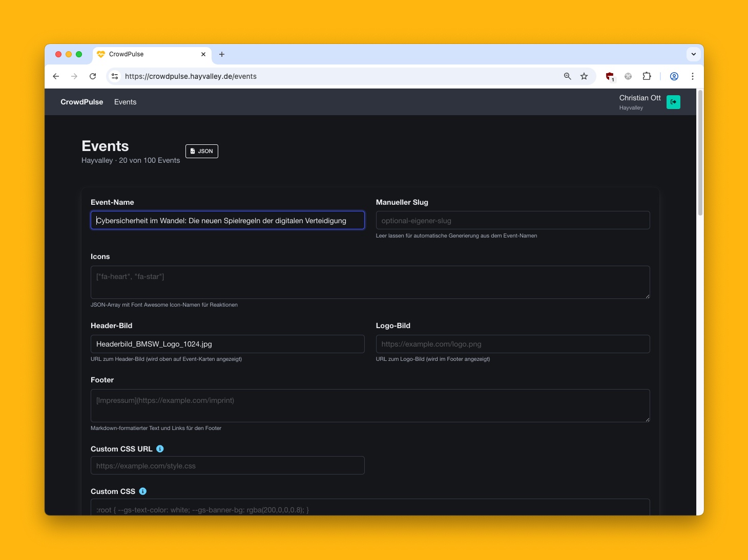Open the browser extensions puzzle icon
The width and height of the screenshot is (748, 560).
coord(647,76)
